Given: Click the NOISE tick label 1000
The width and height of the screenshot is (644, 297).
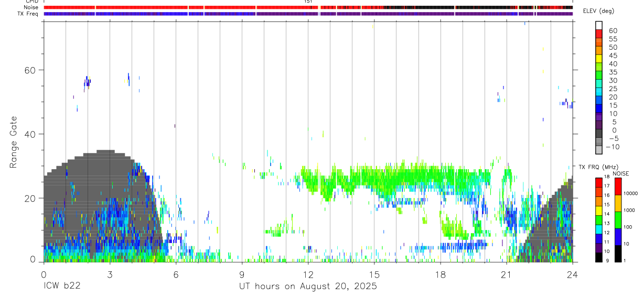Looking at the screenshot, I should point(629,211).
